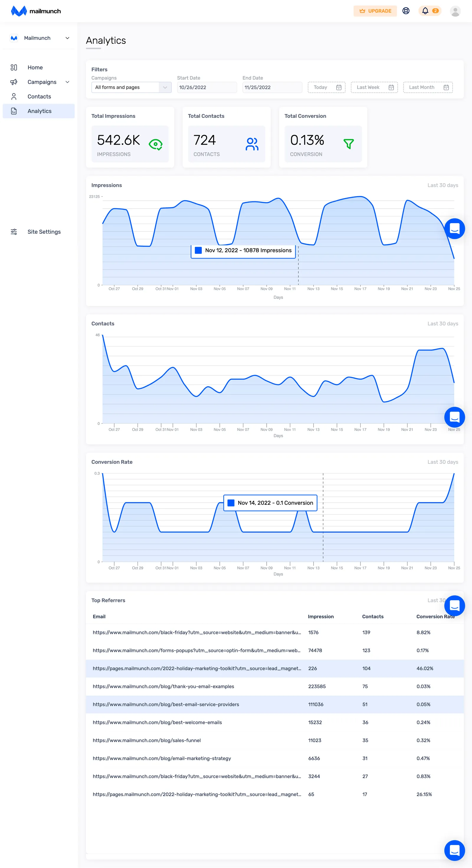The image size is (472, 868).
Task: Click the green eye impressions icon
Action: pyautogui.click(x=156, y=145)
